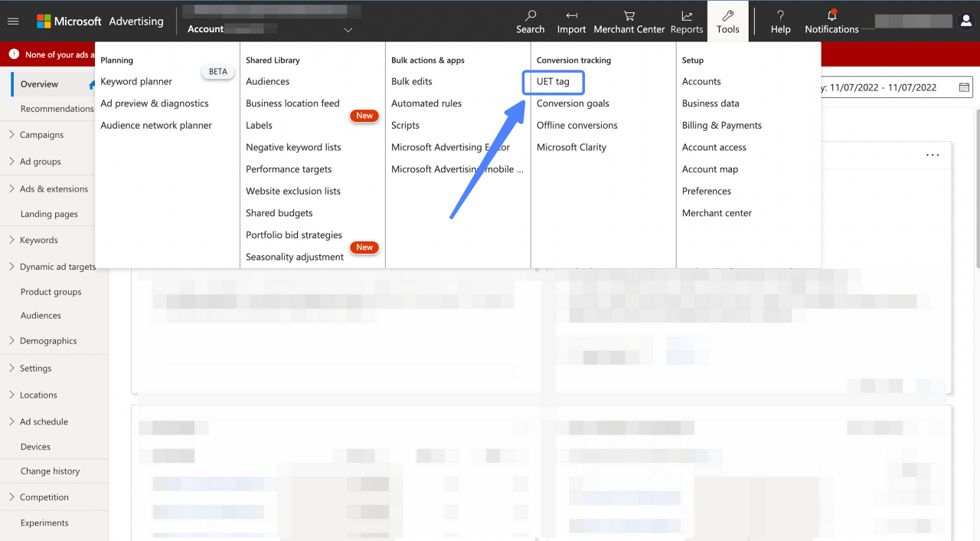Open Business location feed

[x=292, y=103]
